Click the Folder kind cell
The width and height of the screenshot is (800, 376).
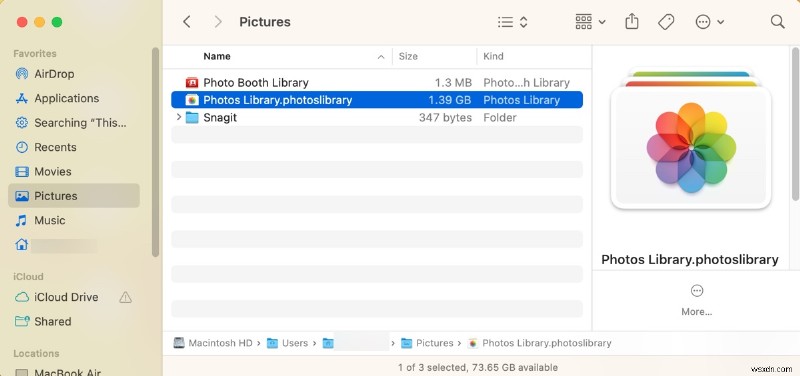click(x=500, y=117)
